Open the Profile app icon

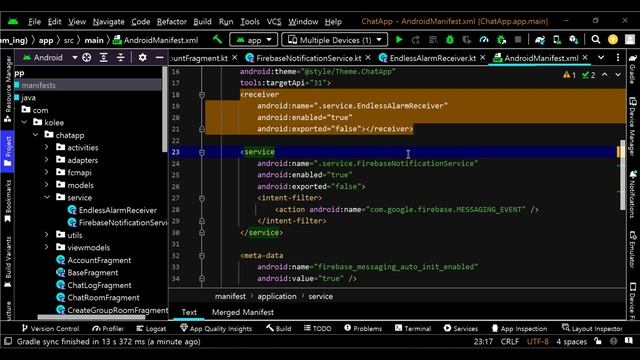(x=484, y=40)
